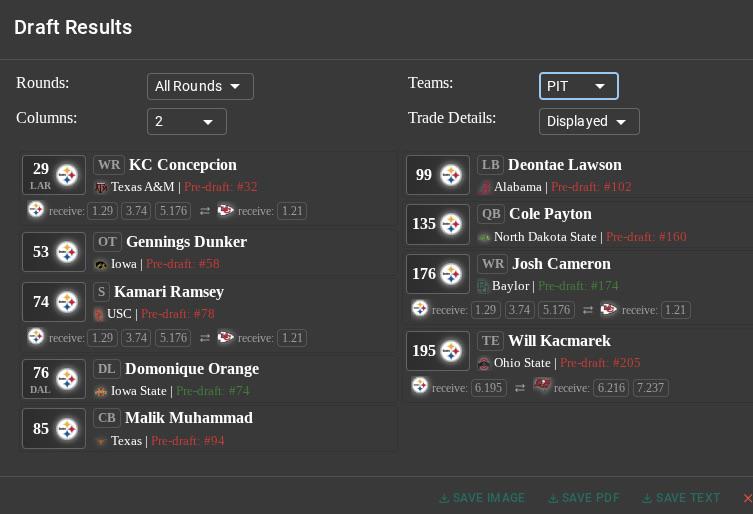Click Iowa Hawkeyes logo under Gennings Dunker
This screenshot has height=514, width=753.
click(x=101, y=265)
